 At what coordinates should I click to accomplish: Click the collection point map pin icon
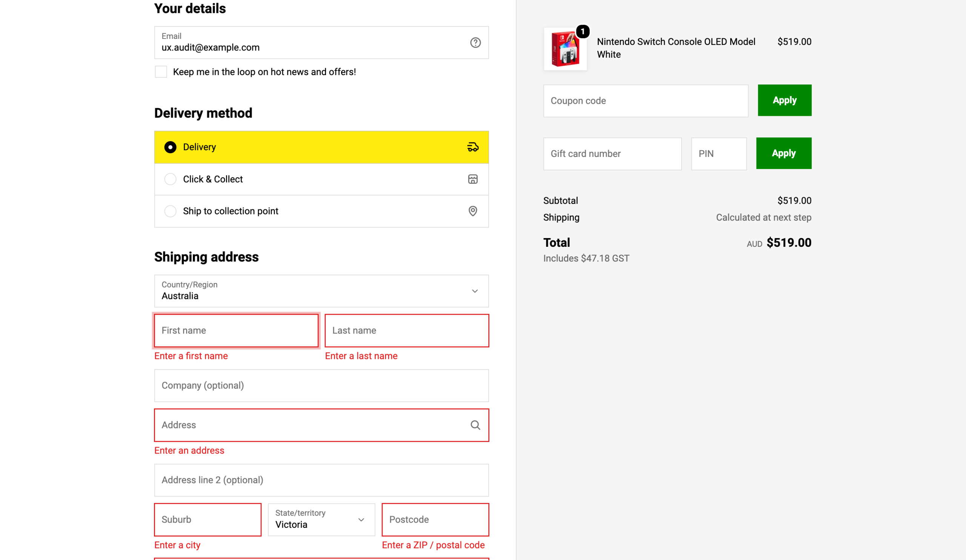[x=473, y=211]
